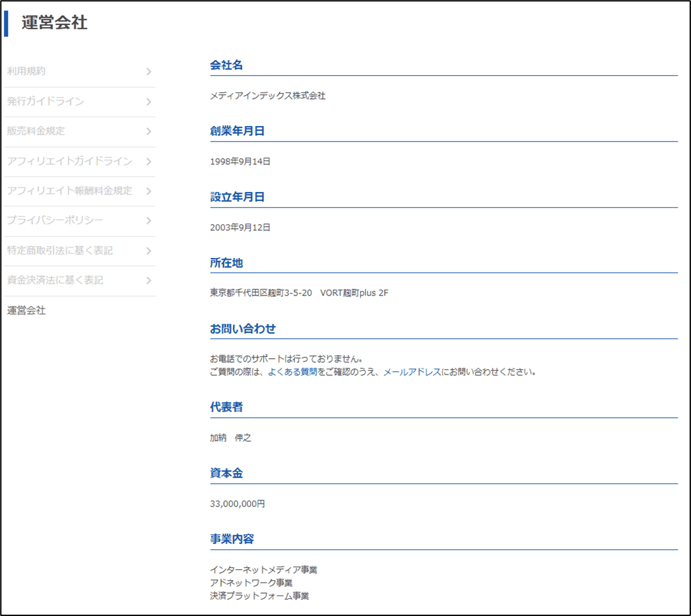Viewport: 691px width, 616px height.
Task: Open the メールアドレス contact link
Action: click(412, 372)
